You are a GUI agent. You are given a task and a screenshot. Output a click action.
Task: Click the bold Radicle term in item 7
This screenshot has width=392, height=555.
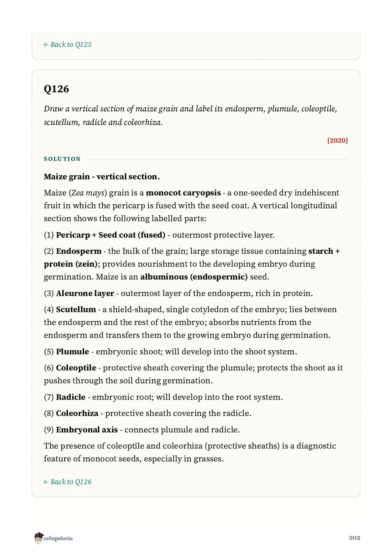click(x=71, y=397)
